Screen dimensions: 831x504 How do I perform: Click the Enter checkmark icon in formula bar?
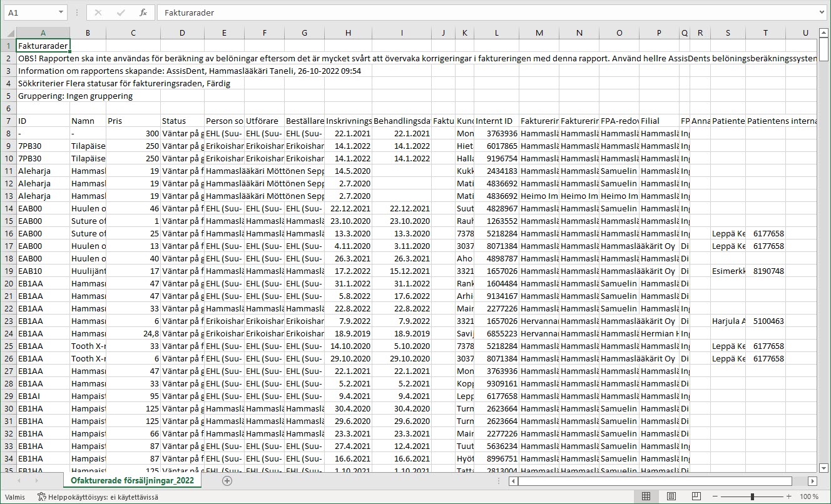coord(121,13)
